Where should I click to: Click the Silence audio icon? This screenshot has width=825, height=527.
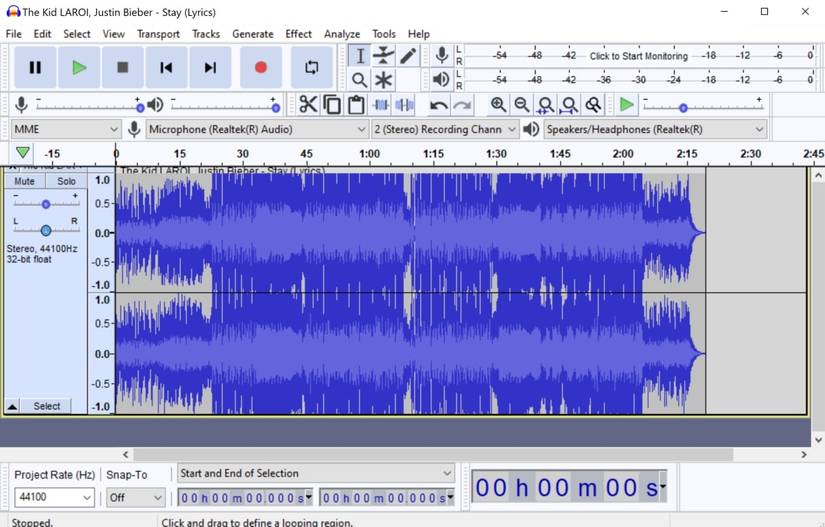click(405, 105)
